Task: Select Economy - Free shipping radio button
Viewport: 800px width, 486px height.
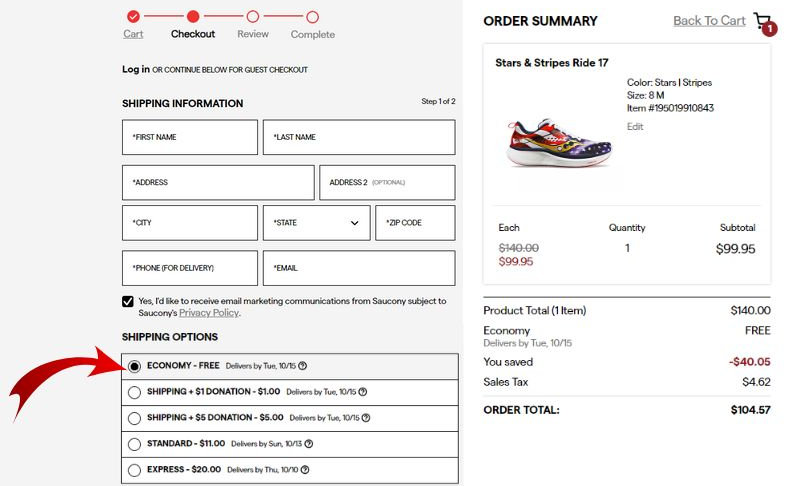Action: pyautogui.click(x=134, y=366)
